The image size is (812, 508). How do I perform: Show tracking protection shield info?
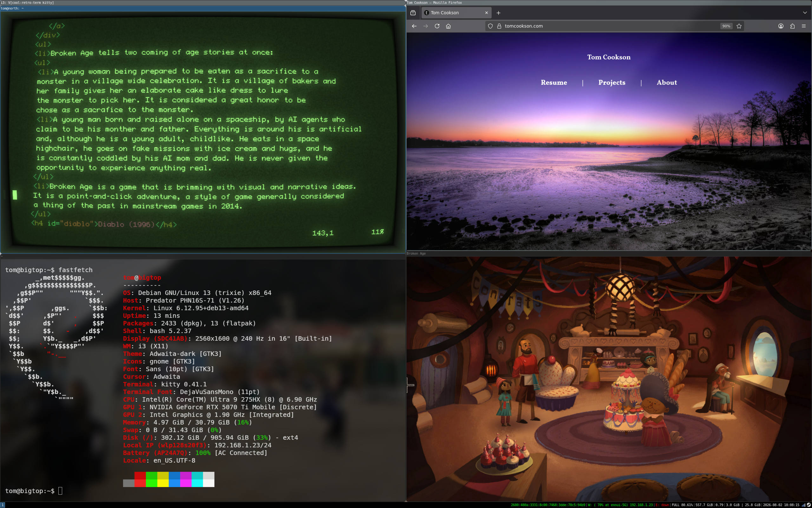click(490, 26)
